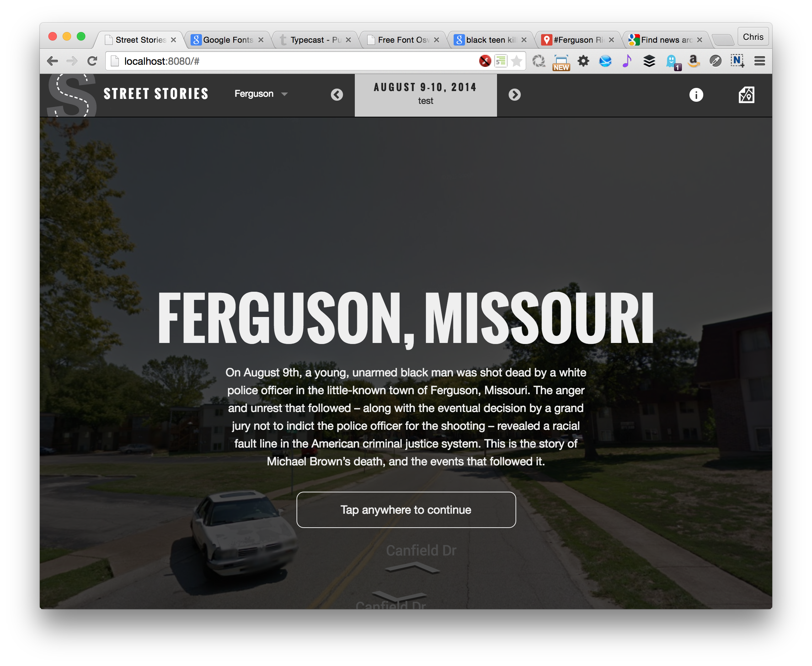Expand the Ferguson location dropdown
The image size is (812, 666).
[x=261, y=94]
